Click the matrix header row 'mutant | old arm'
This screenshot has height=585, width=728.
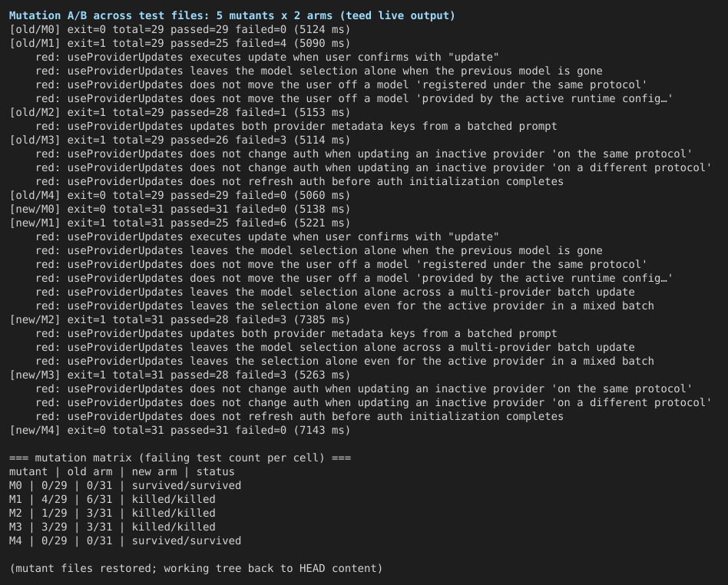pyautogui.click(x=122, y=471)
